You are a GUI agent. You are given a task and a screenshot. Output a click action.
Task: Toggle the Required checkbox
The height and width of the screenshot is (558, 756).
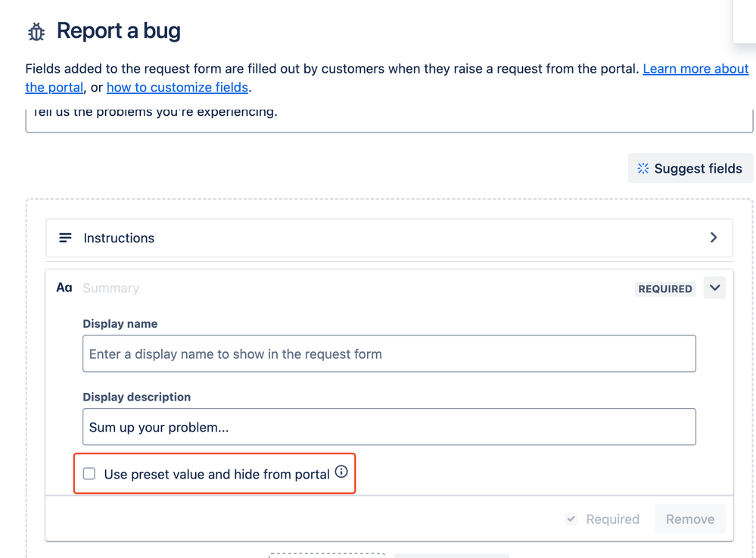[571, 519]
